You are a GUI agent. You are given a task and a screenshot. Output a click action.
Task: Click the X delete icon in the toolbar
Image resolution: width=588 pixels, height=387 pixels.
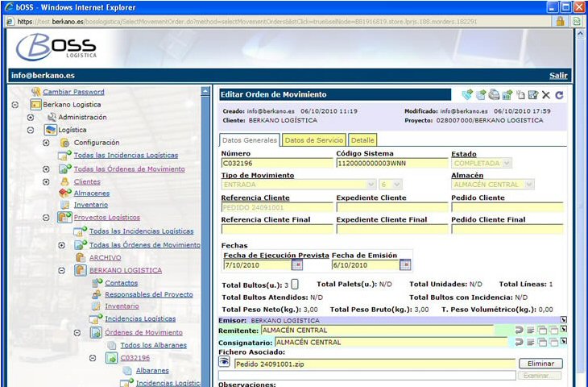(546, 95)
